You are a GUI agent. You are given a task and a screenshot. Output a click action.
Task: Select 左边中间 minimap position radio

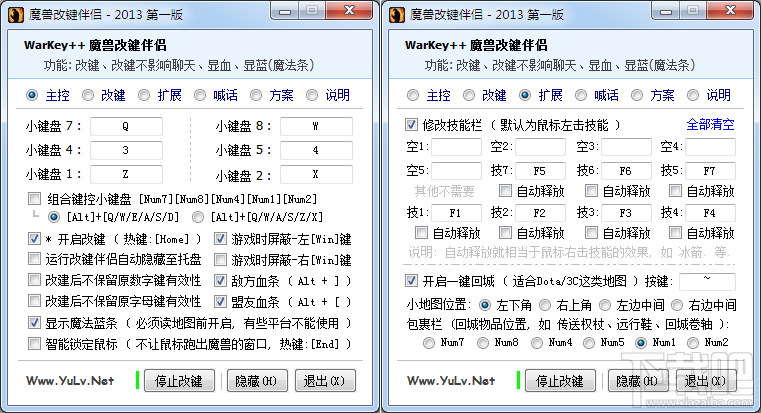pos(605,305)
